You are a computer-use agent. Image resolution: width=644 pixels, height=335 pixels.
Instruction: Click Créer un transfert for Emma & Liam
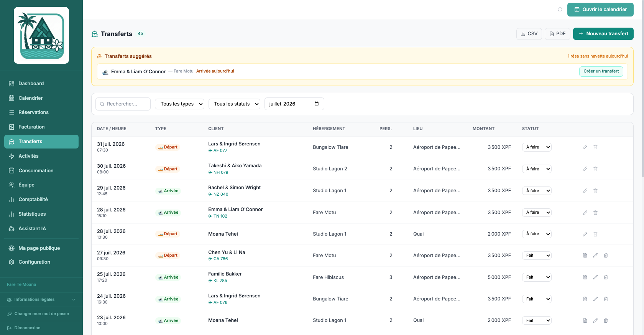pyautogui.click(x=601, y=71)
